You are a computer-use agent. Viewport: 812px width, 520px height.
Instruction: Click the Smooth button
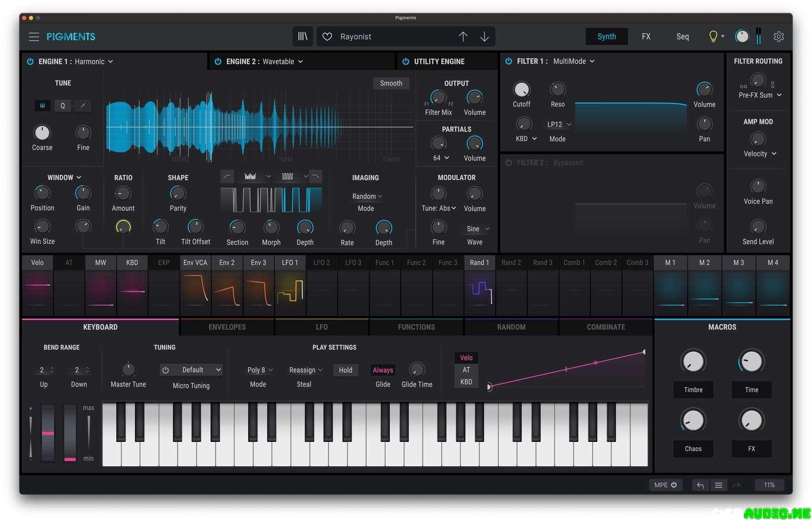tap(391, 83)
